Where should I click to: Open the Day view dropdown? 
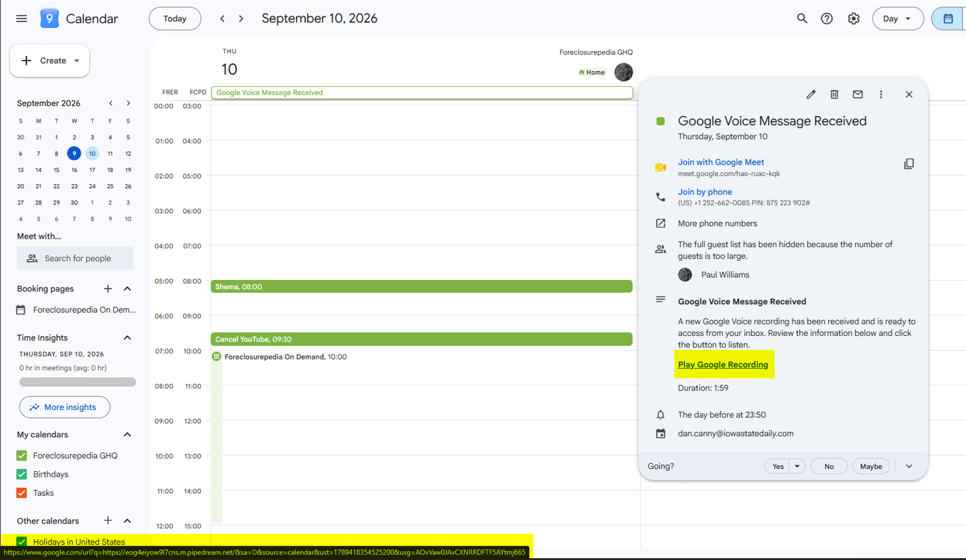898,19
